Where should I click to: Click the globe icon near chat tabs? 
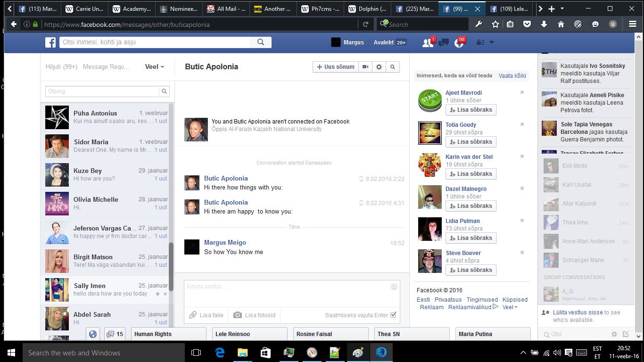click(x=93, y=334)
